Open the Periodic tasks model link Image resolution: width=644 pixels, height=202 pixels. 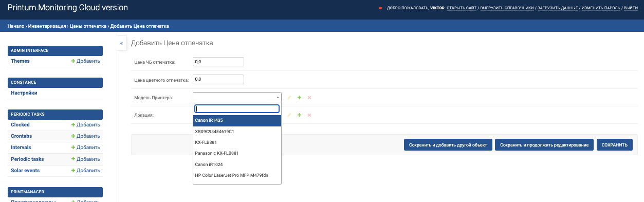(27, 159)
